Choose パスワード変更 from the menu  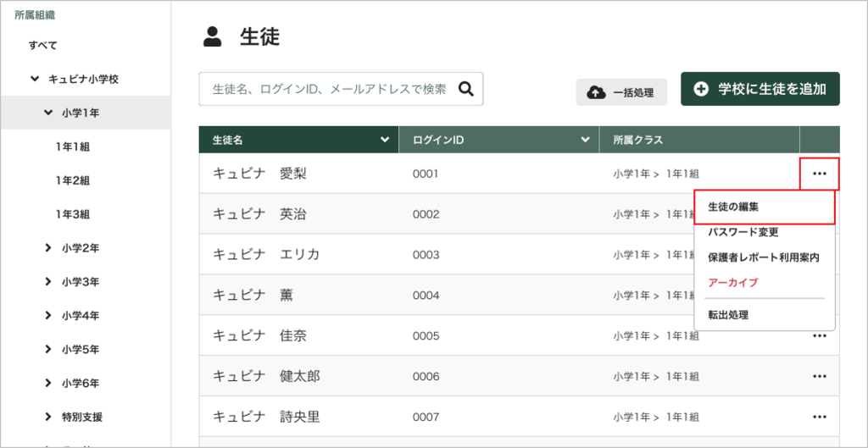pos(743,232)
